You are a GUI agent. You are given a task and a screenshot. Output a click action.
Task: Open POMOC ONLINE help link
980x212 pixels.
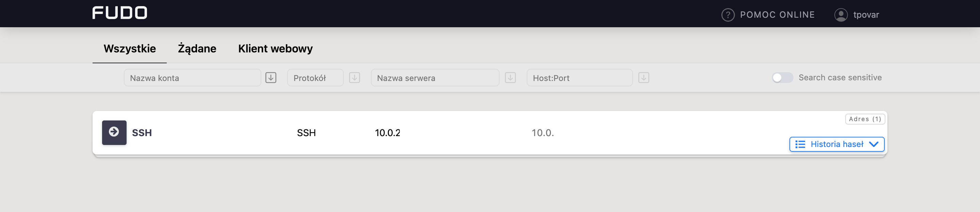pyautogui.click(x=777, y=15)
